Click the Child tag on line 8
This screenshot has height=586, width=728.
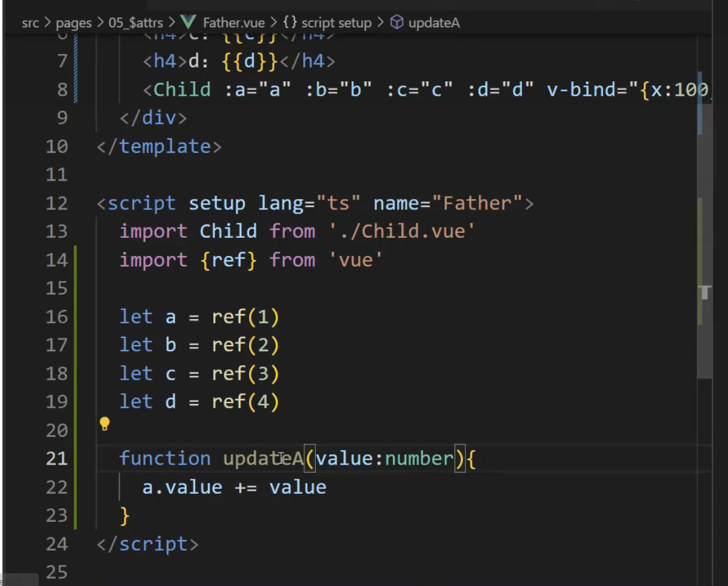182,90
